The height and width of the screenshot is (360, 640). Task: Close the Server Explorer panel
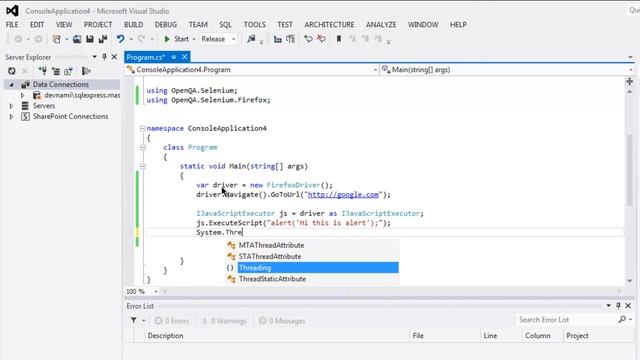(x=114, y=57)
